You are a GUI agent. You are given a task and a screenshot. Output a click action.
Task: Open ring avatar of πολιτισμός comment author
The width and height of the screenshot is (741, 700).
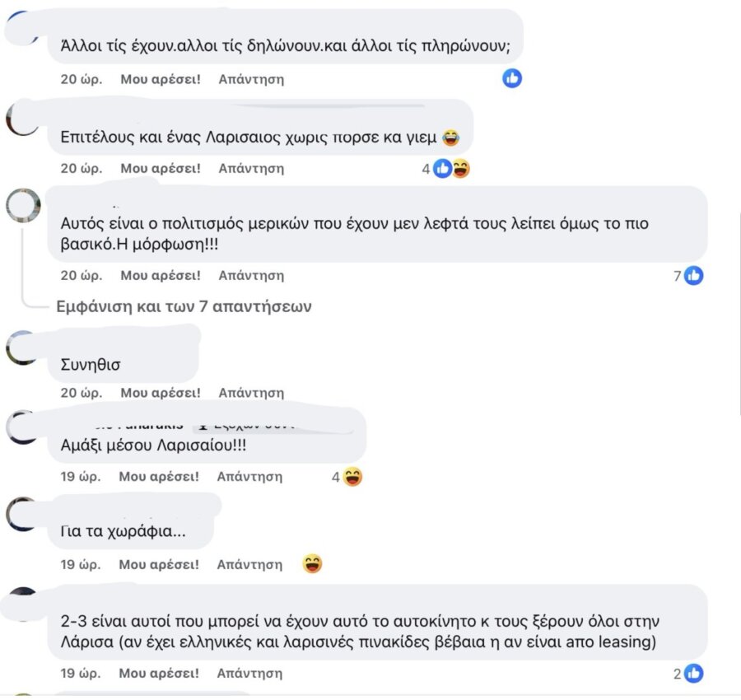[x=23, y=206]
